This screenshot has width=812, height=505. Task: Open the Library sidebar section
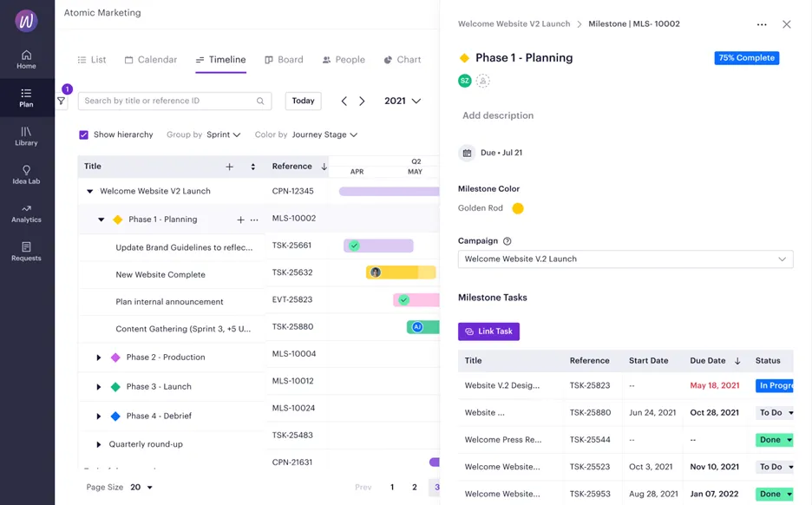[x=26, y=136]
